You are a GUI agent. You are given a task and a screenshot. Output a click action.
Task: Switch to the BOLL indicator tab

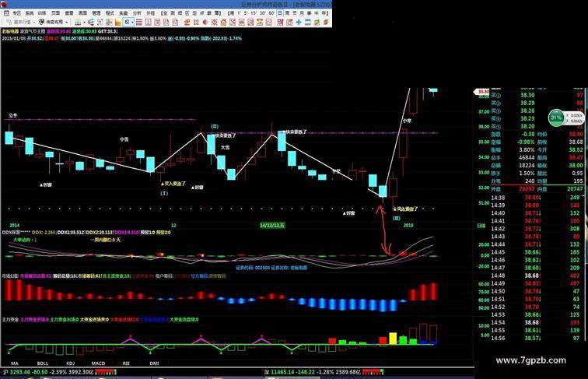(42, 363)
